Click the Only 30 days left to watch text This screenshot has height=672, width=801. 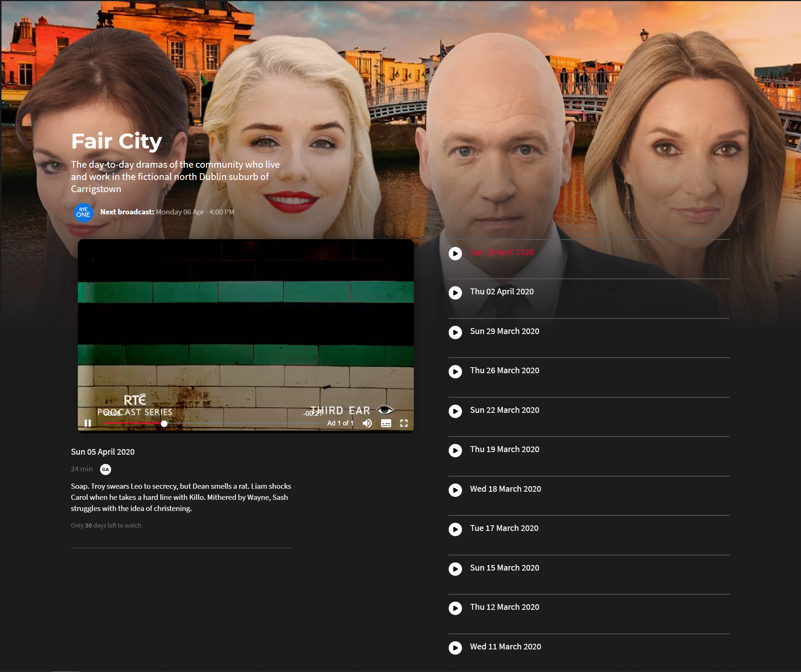click(106, 525)
